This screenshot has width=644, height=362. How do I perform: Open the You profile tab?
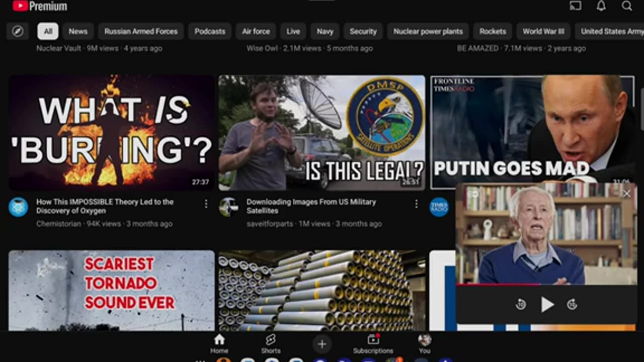425,344
